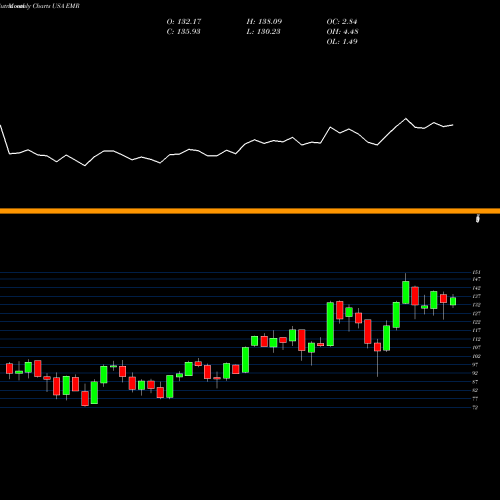Click the 87 price axis label
Viewport: 500px width, 500px height.
(475, 382)
